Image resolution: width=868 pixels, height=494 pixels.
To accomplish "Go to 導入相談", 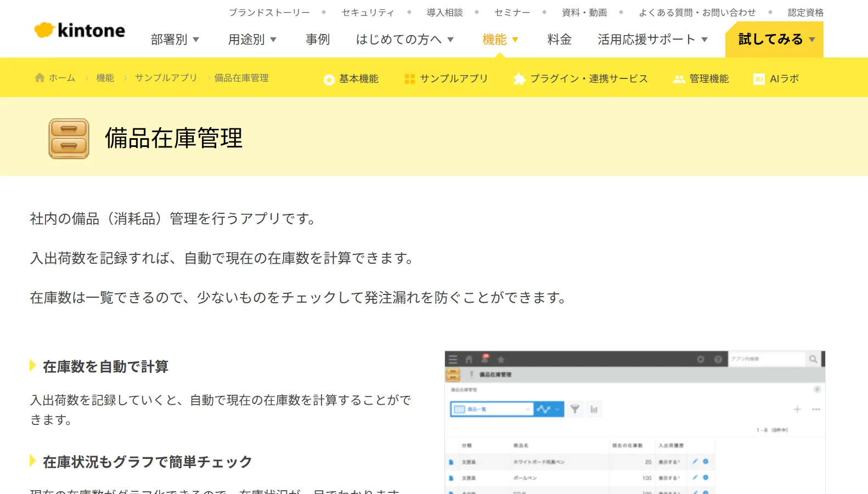I will [x=445, y=12].
